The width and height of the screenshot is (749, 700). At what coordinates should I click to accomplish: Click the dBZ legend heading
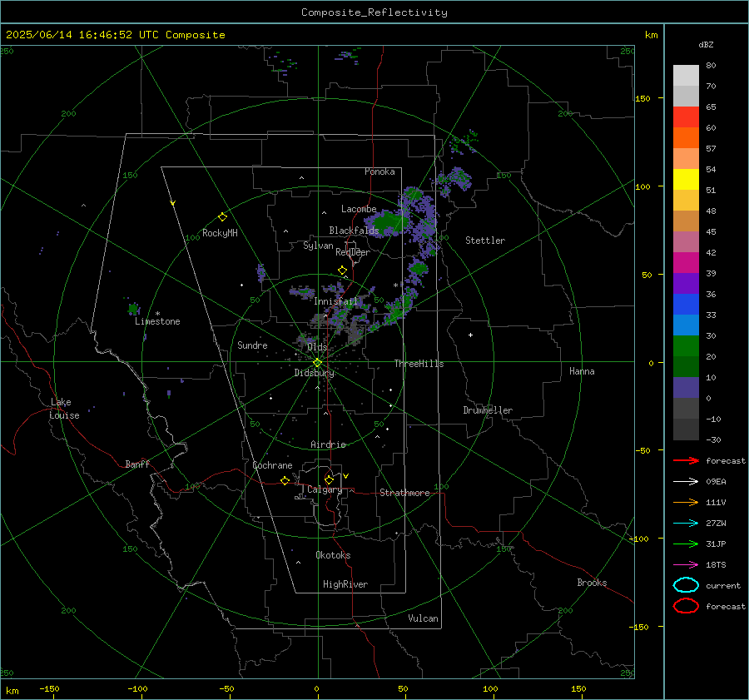(706, 45)
